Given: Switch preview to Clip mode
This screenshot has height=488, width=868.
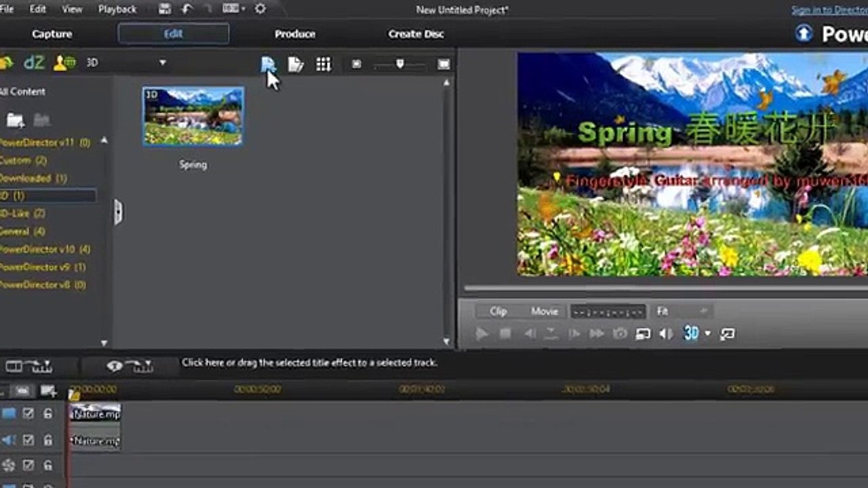Looking at the screenshot, I should [498, 312].
